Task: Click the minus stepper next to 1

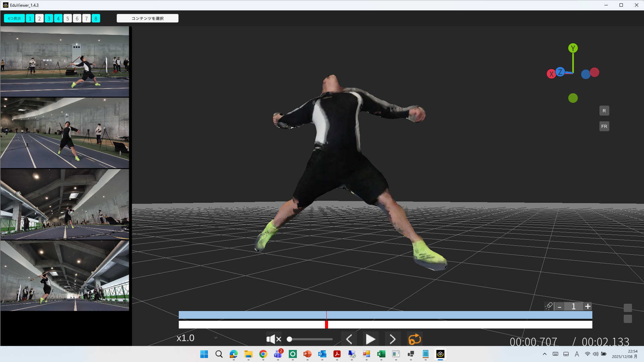Action: coord(559,306)
